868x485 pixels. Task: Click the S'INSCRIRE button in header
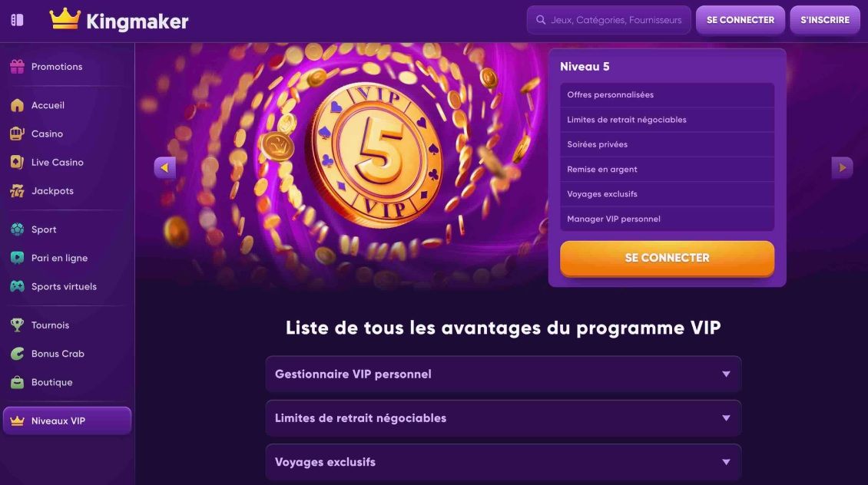pos(825,21)
